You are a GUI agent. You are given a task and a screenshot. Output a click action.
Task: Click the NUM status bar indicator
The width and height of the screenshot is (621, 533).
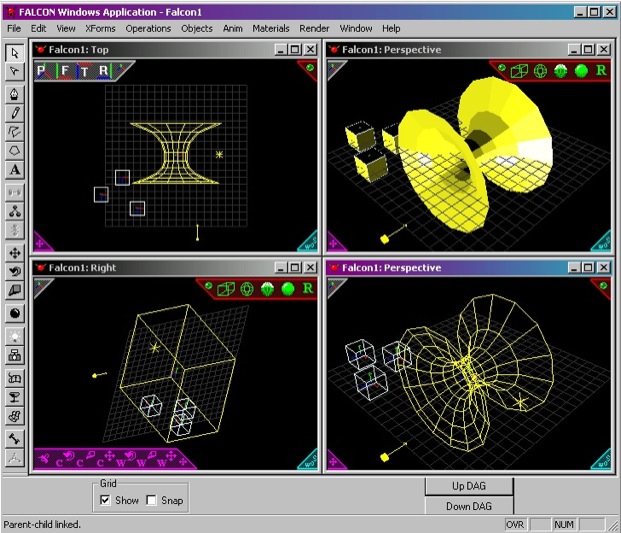pyautogui.click(x=564, y=525)
